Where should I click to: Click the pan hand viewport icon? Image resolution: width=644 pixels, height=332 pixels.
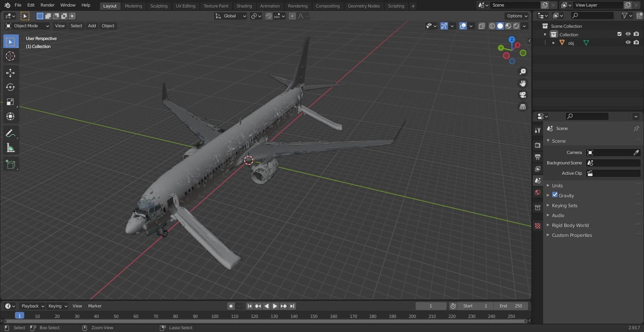[x=522, y=83]
